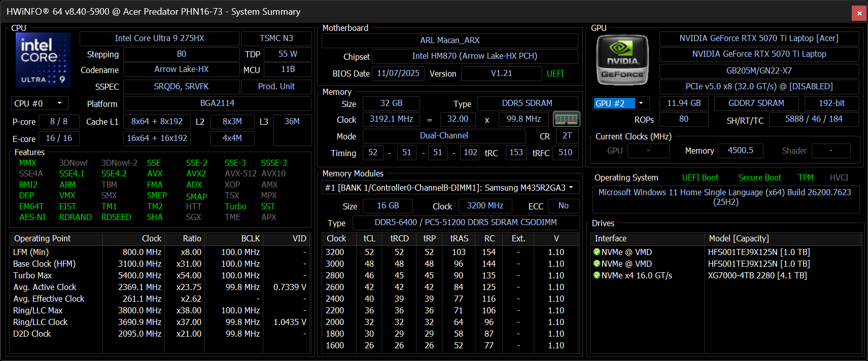Click the P-core count 8 / 8
The image size is (868, 361).
pos(59,122)
